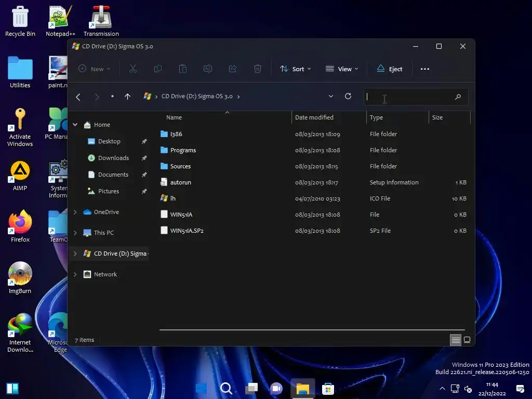Expand the address bar history dropdown
This screenshot has height=399, width=532.
pyautogui.click(x=331, y=96)
